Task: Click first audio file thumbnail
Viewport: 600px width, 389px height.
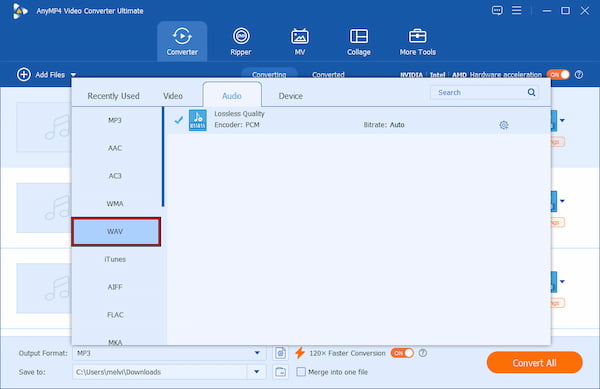Action: pyautogui.click(x=44, y=127)
